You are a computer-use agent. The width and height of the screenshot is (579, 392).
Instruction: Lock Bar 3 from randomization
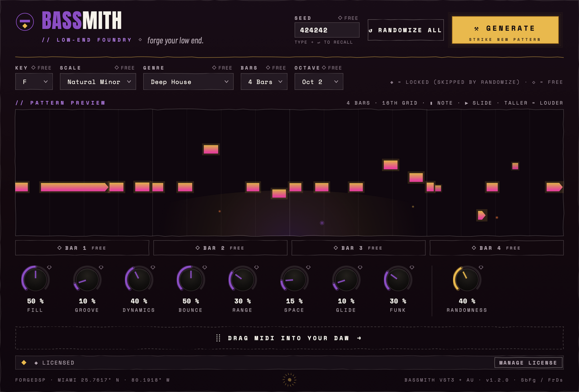click(358, 248)
